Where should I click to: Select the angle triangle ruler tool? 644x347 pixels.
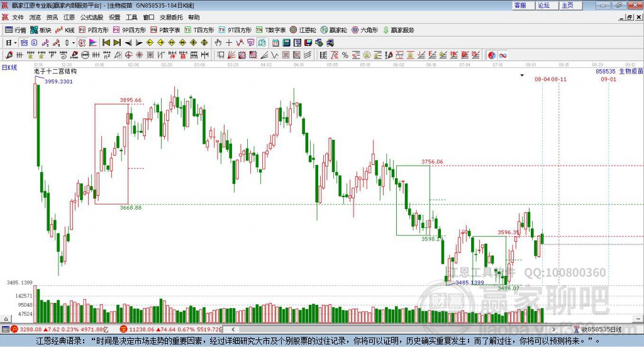pyautogui.click(x=118, y=55)
